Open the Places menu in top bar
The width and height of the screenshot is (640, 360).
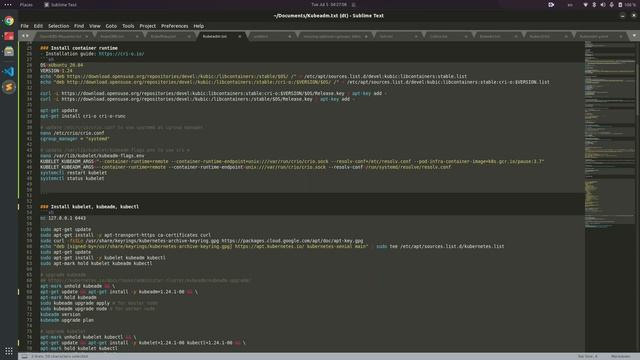[26, 5]
